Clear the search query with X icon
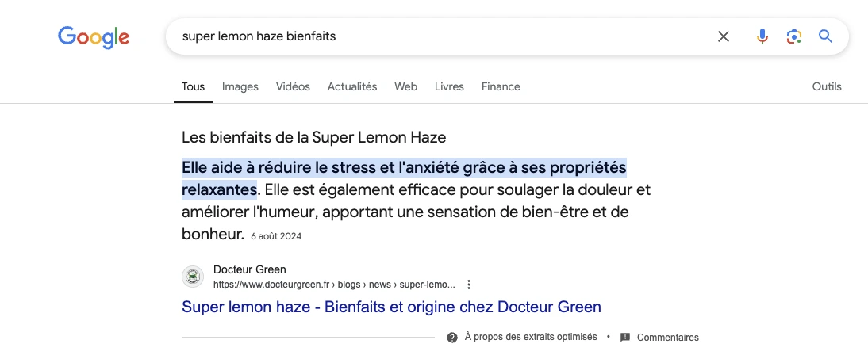Screen dimensions: 868x359 (723, 36)
